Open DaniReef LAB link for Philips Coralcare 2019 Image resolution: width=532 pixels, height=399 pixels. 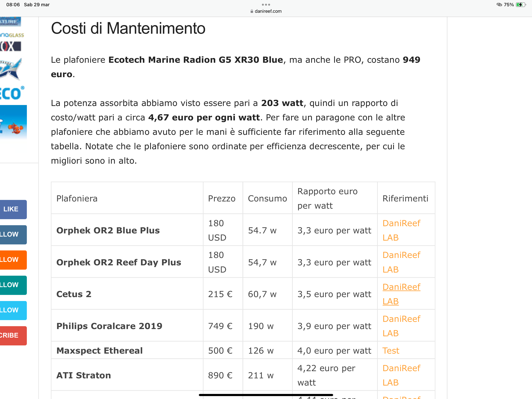(401, 326)
